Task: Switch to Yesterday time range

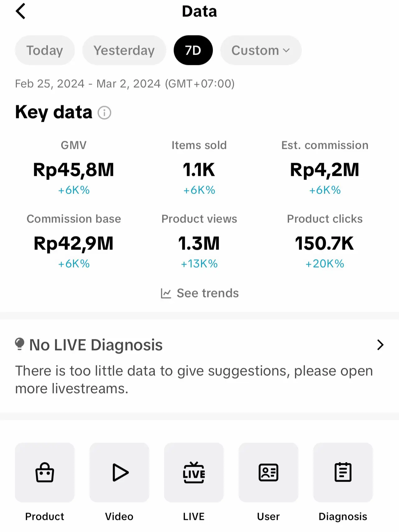Action: pos(124,50)
